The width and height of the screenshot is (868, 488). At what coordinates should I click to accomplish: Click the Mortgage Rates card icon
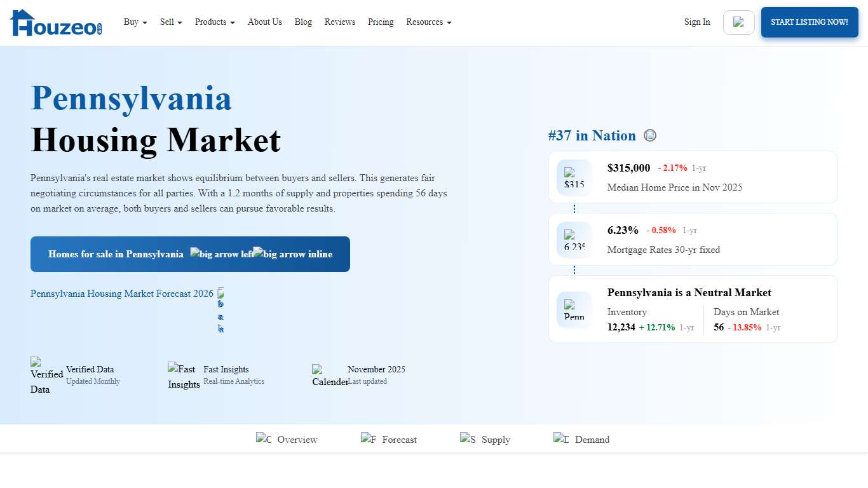point(574,240)
